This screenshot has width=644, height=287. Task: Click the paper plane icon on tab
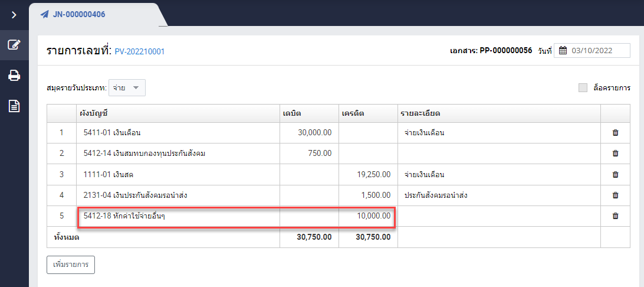point(44,15)
